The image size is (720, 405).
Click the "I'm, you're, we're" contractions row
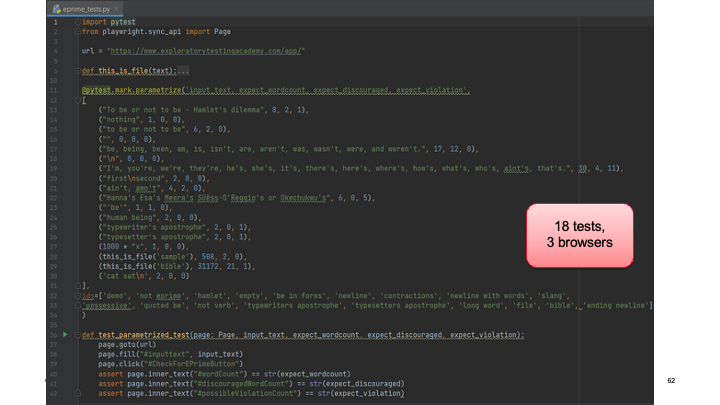[x=361, y=169]
